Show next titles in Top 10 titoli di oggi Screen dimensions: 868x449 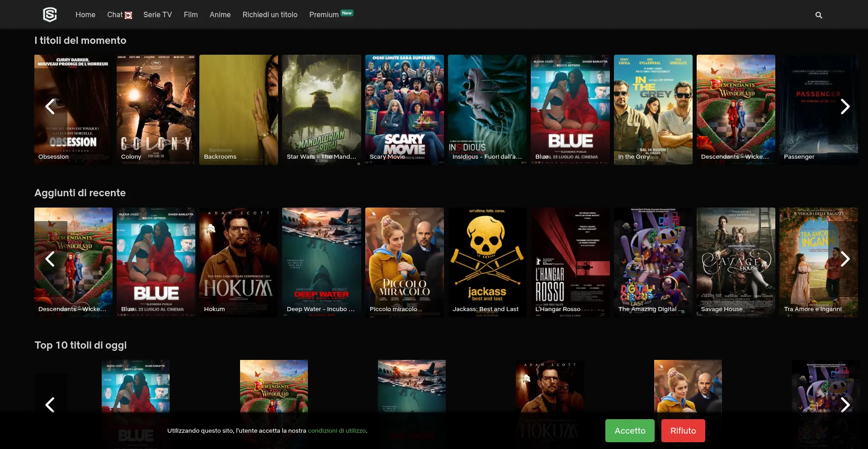845,405
